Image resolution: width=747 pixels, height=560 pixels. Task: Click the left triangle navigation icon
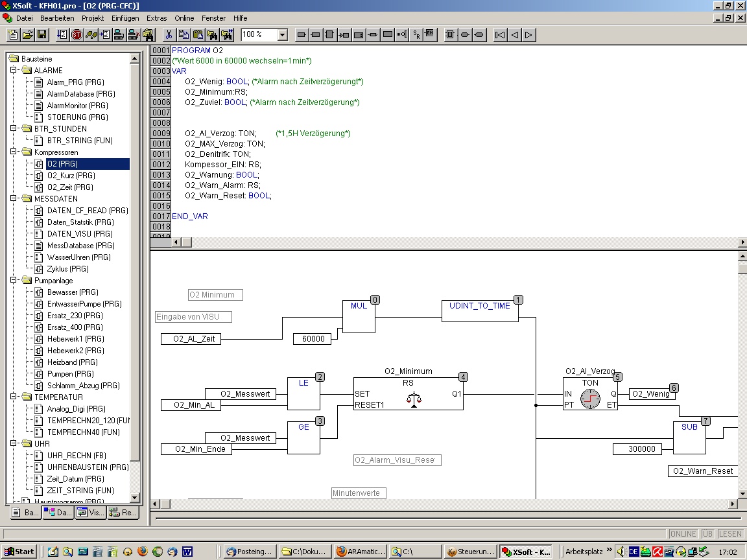click(514, 35)
